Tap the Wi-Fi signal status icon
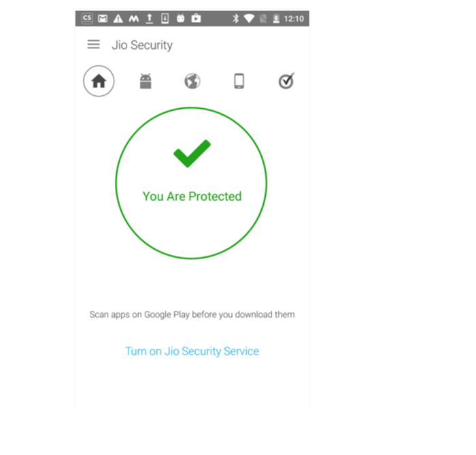Screen dimensions: 476x455 (x=249, y=18)
